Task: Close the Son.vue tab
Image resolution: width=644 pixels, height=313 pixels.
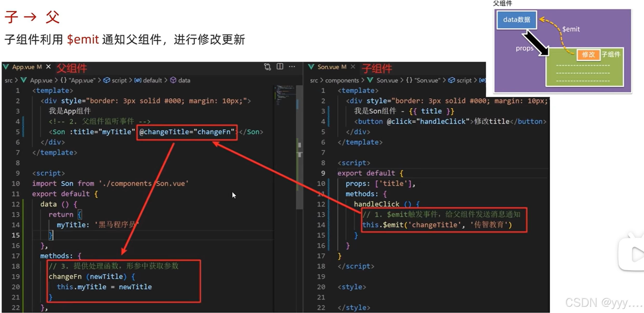Action: [353, 67]
